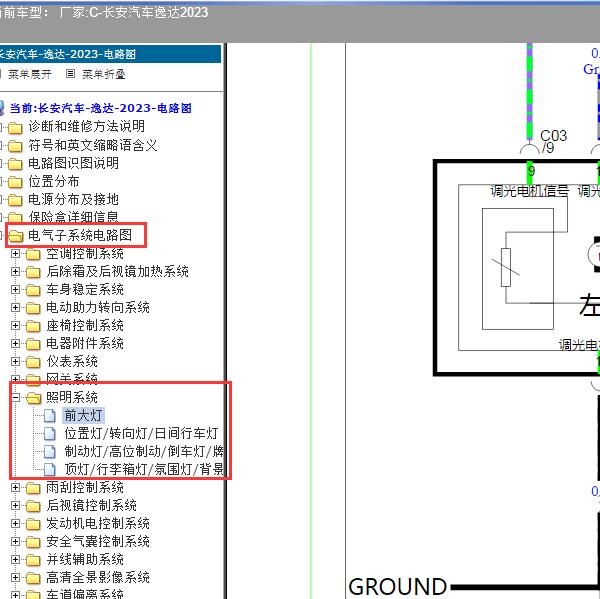Image resolution: width=600 pixels, height=599 pixels.
Task: Open 制动灯/高位制动/倒车灯 page
Action: (144, 451)
